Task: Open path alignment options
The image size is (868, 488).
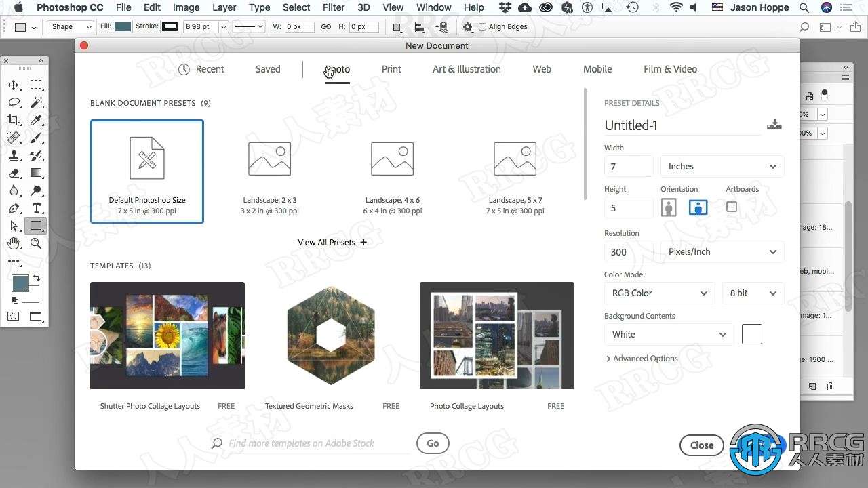Action: (420, 27)
